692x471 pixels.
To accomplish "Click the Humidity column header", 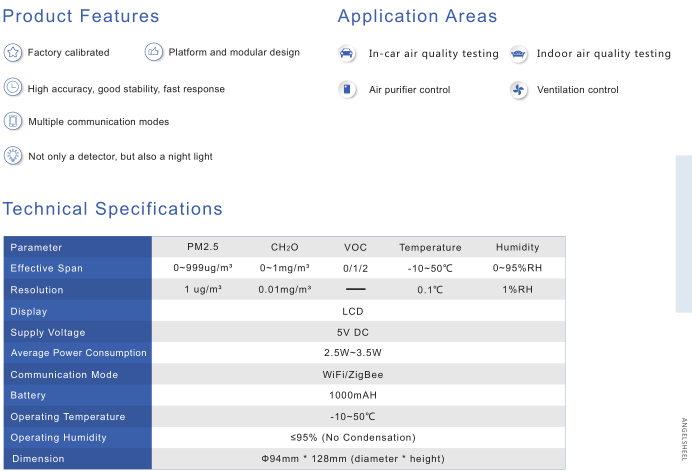I will [518, 247].
